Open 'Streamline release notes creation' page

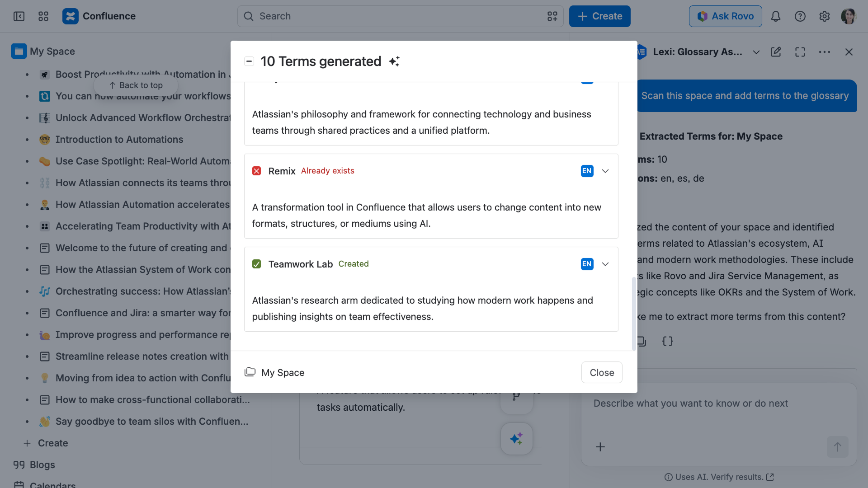tap(142, 357)
